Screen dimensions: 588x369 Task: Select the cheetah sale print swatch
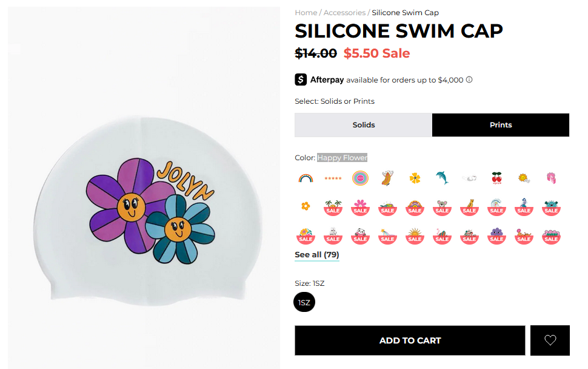[x=469, y=206]
